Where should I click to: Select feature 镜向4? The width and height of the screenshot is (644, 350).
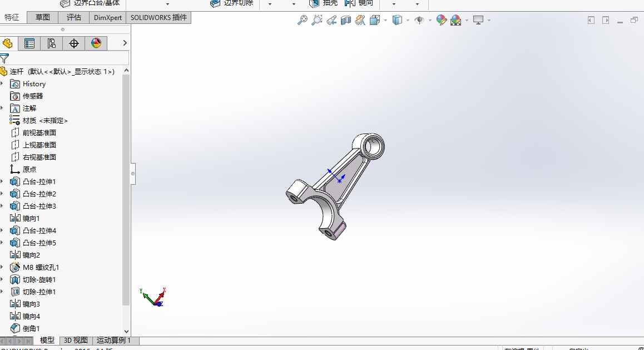click(x=25, y=316)
